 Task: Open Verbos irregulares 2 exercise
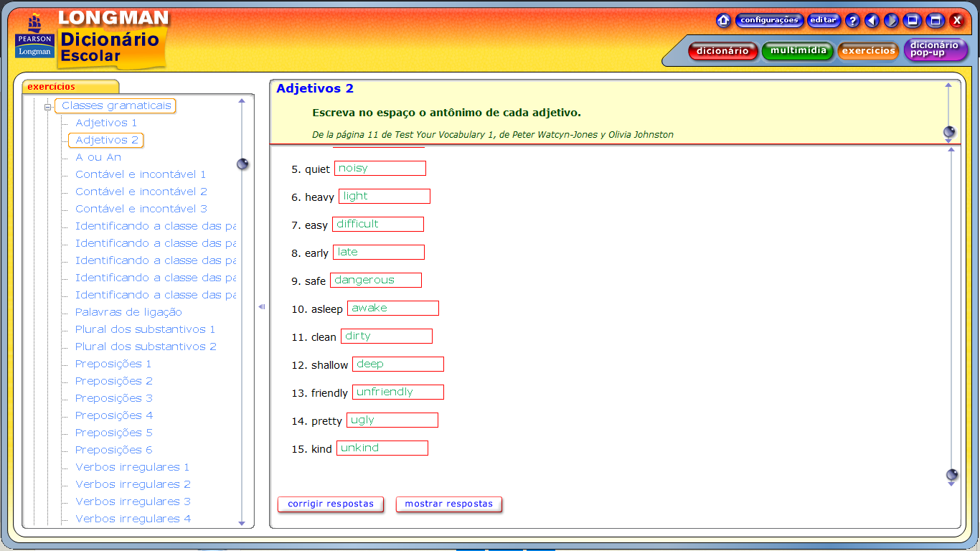coord(133,484)
